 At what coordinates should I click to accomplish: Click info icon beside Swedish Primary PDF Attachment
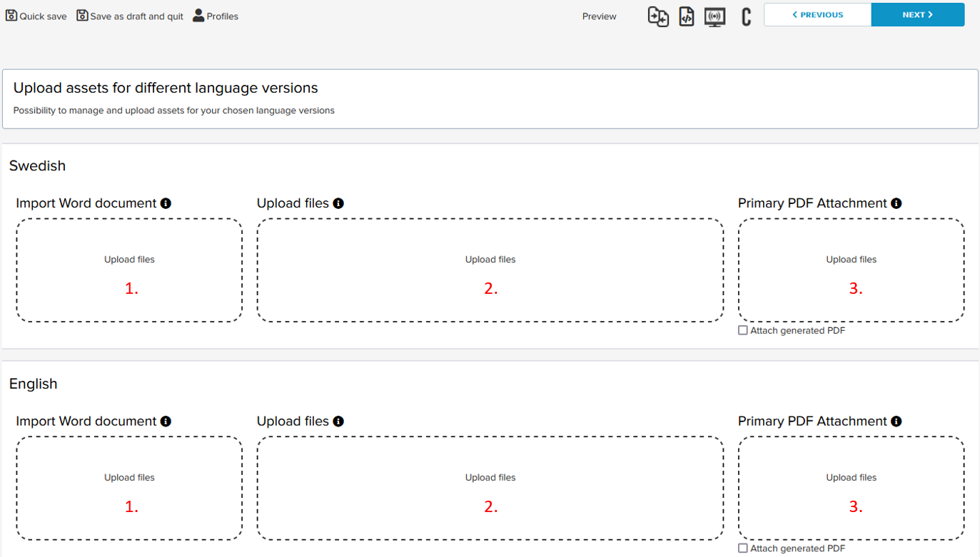tap(896, 203)
